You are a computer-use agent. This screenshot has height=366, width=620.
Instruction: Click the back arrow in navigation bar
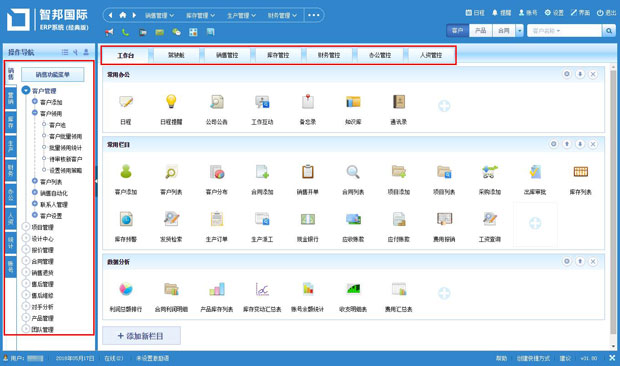click(x=110, y=15)
